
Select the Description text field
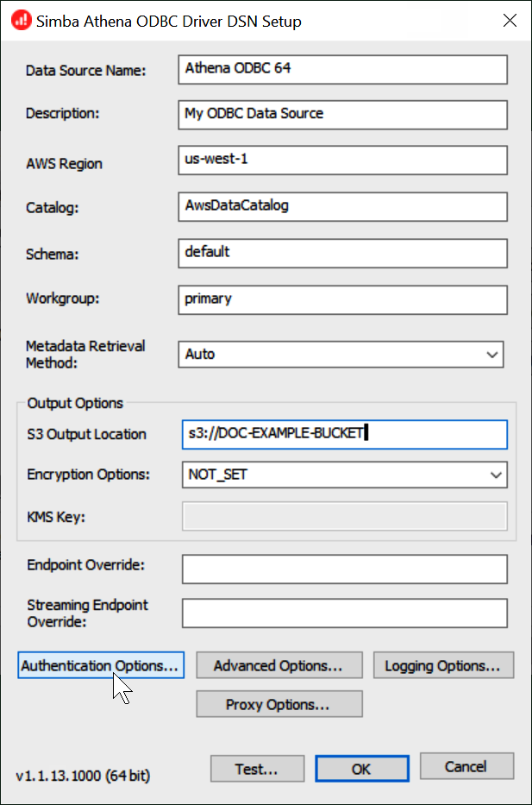click(x=341, y=115)
